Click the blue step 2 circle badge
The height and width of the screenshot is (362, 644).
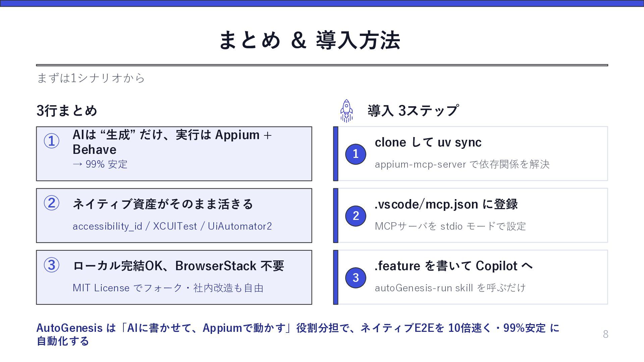[x=356, y=216]
